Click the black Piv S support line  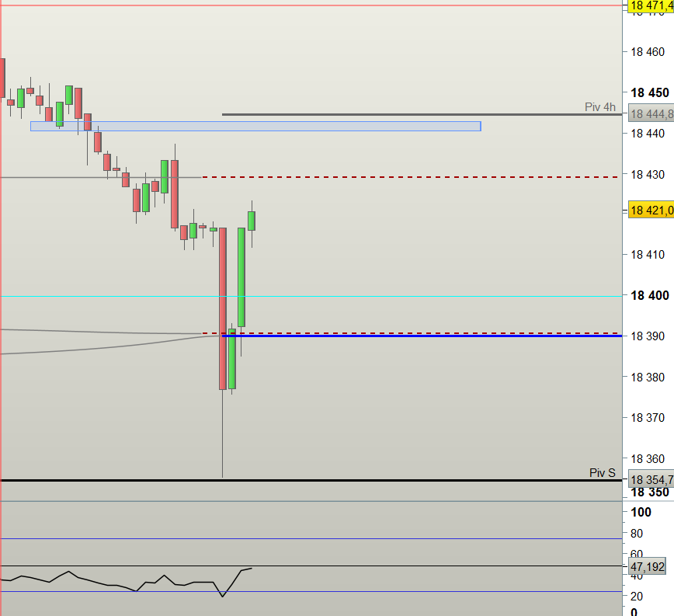click(311, 480)
